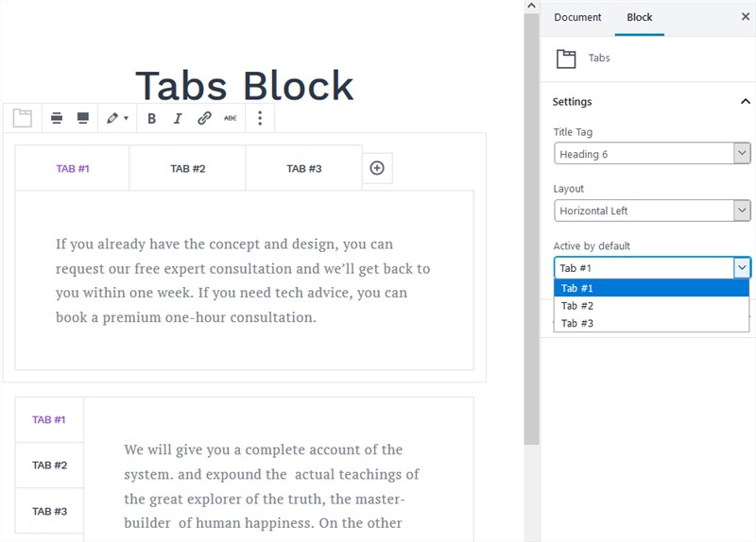
Task: Click the editor vertical scrollbar thumb
Action: pos(531,229)
